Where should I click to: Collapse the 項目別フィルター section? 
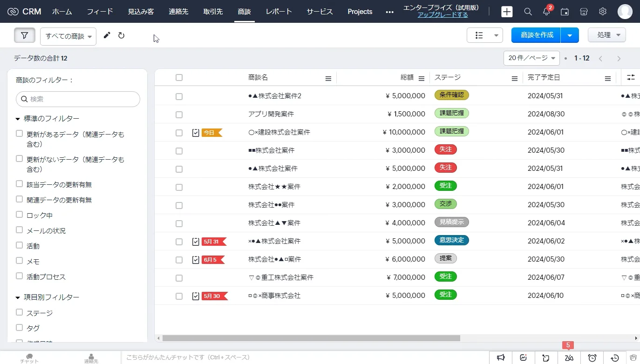(18, 297)
